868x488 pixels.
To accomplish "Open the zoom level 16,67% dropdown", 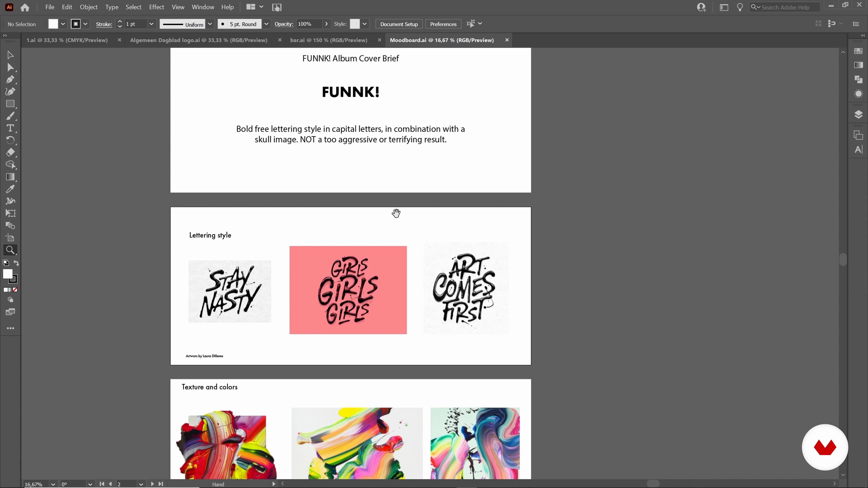I will pyautogui.click(x=53, y=484).
